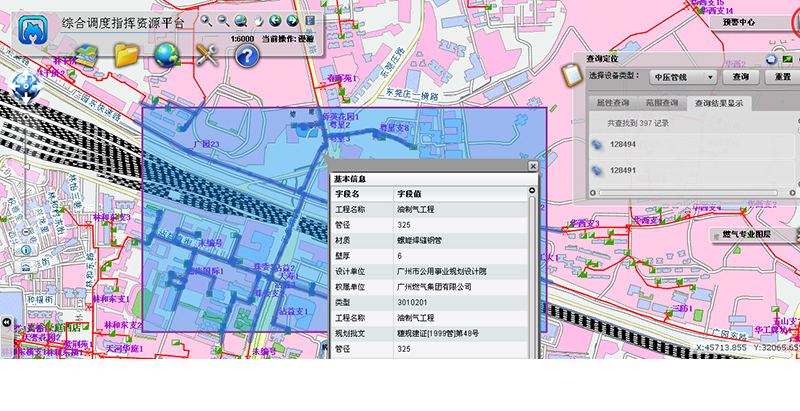Go to next map view arrow
The height and width of the screenshot is (411, 800).
click(x=292, y=19)
